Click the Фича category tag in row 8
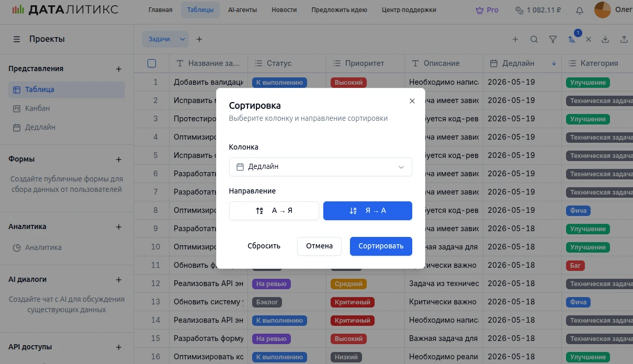This screenshot has width=633, height=364. coord(578,211)
